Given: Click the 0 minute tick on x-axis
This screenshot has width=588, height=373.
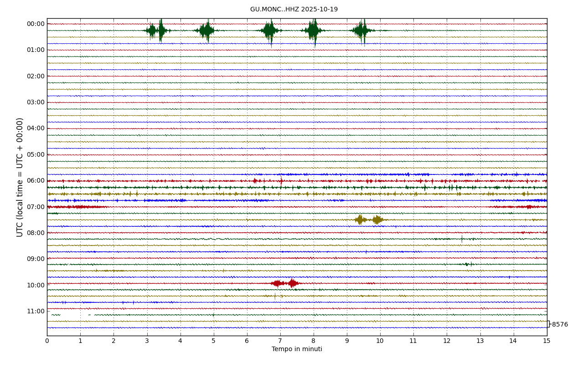Looking at the screenshot, I should click(x=47, y=341).
